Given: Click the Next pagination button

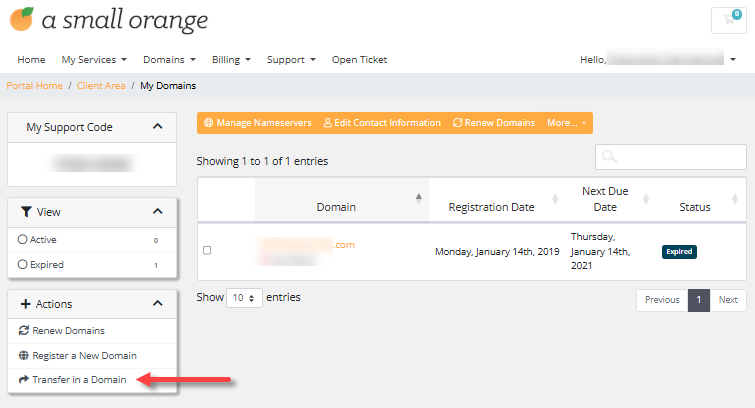Looking at the screenshot, I should 728,300.
